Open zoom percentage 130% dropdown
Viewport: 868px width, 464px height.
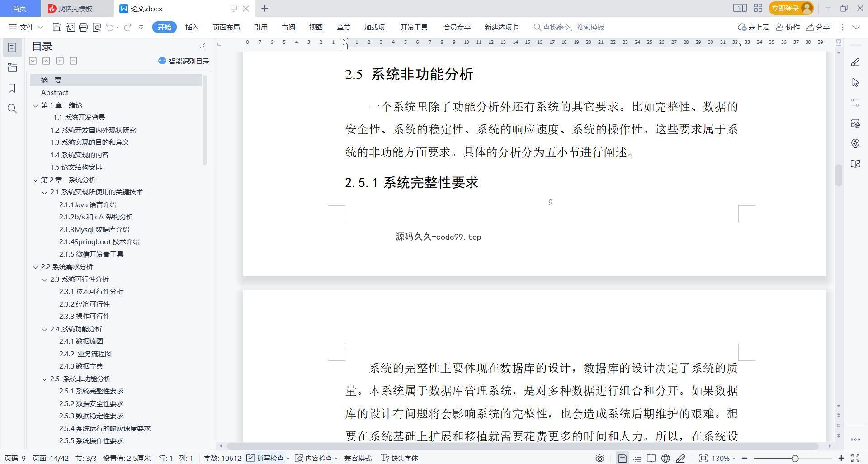point(723,458)
